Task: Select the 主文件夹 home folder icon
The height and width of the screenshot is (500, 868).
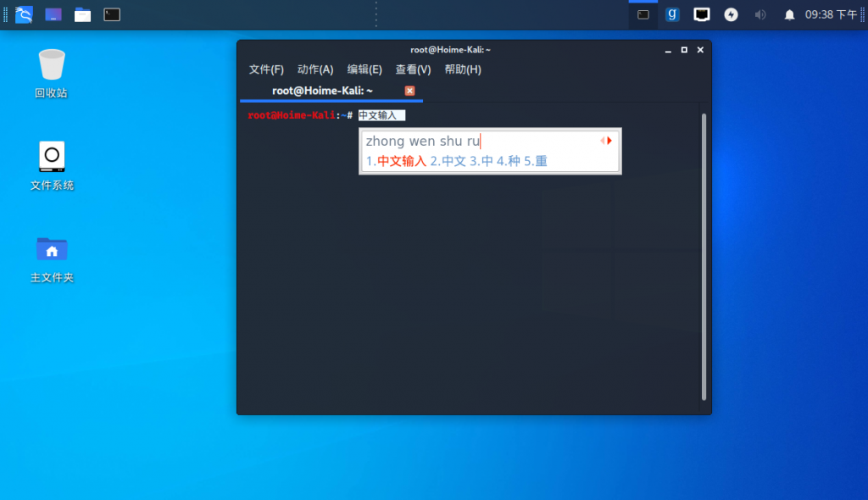Action: pyautogui.click(x=52, y=259)
